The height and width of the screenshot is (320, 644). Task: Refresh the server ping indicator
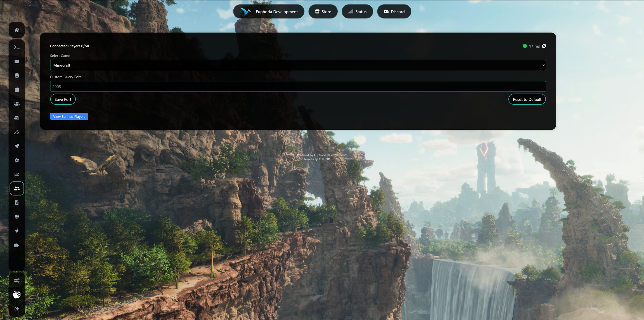pos(543,46)
